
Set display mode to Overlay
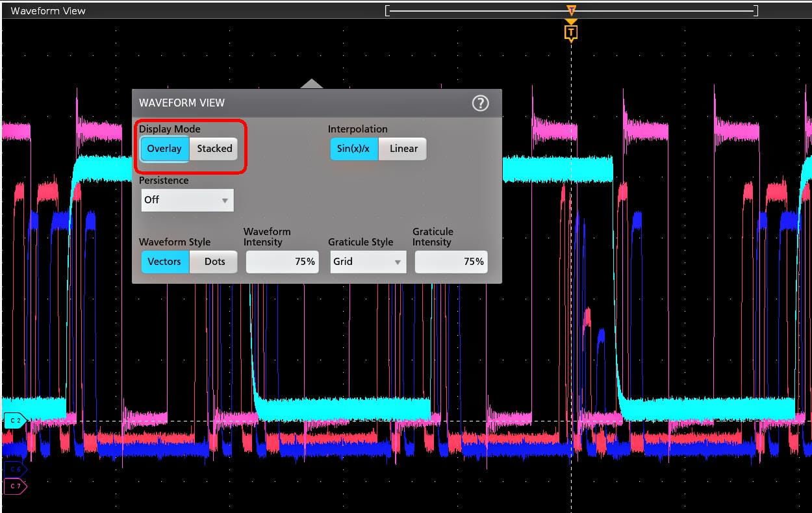(164, 149)
